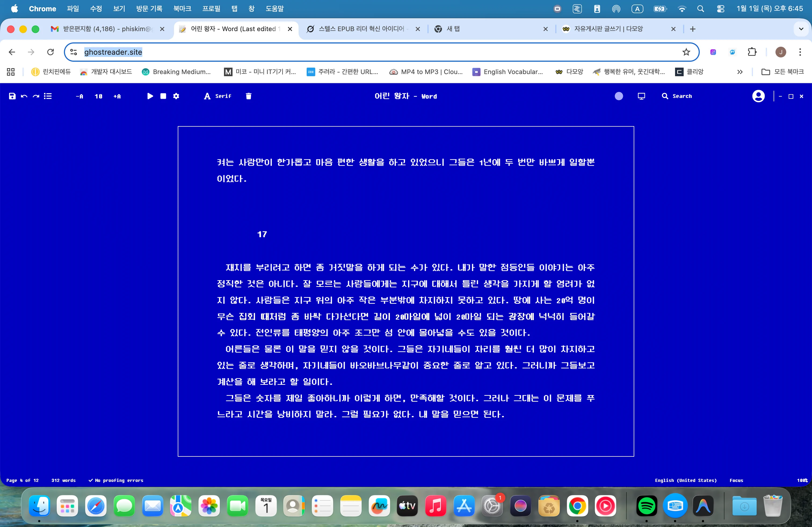Click English (United States) language label
812x527 pixels.
pos(686,480)
